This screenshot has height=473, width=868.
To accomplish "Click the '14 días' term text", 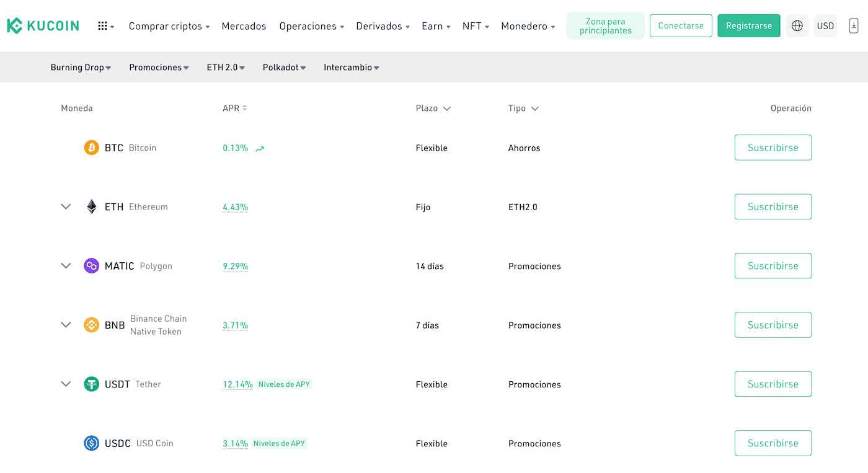I will coord(430,266).
